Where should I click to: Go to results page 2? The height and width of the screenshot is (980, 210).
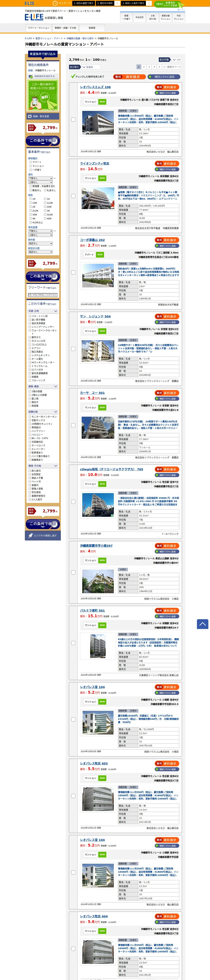click(144, 67)
